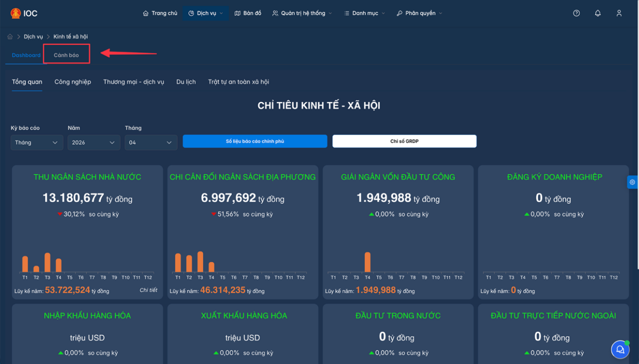Click the IOC emblem logo

pos(16,13)
